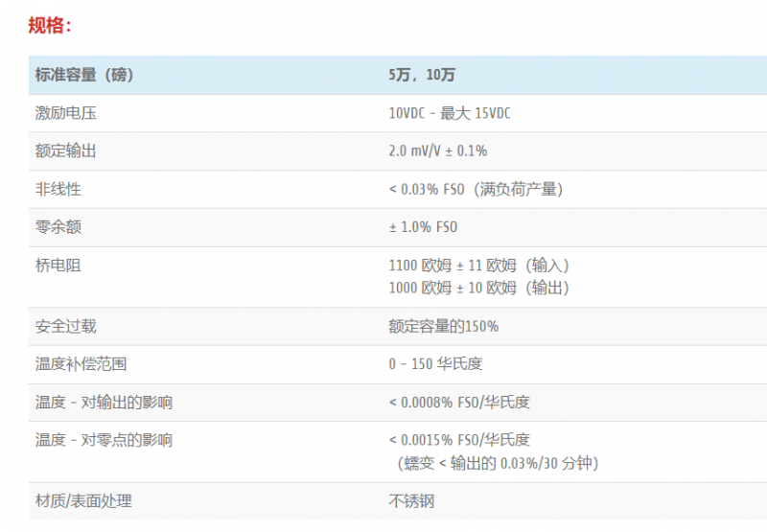
Task: Select the 桥电阻 row label
Action: click(58, 266)
